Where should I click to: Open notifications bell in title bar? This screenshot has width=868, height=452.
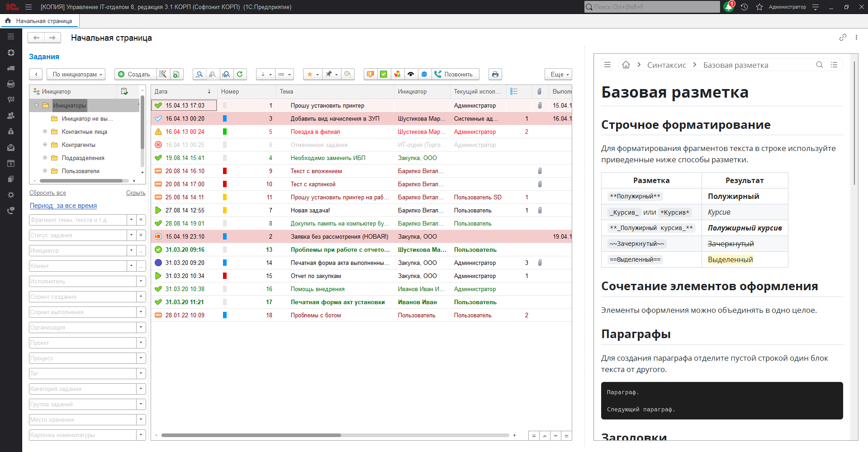tap(728, 7)
